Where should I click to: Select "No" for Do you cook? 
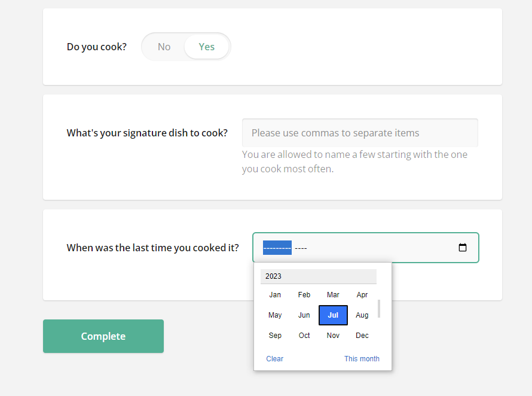coord(164,46)
